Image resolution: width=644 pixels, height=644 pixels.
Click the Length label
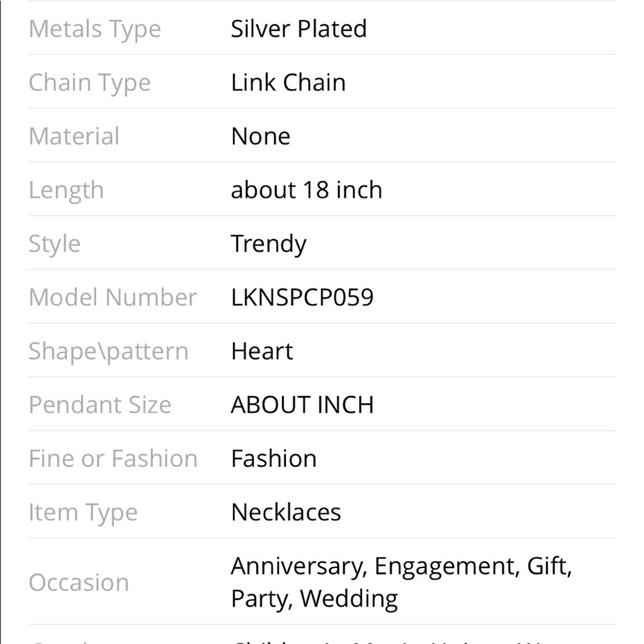click(x=66, y=191)
